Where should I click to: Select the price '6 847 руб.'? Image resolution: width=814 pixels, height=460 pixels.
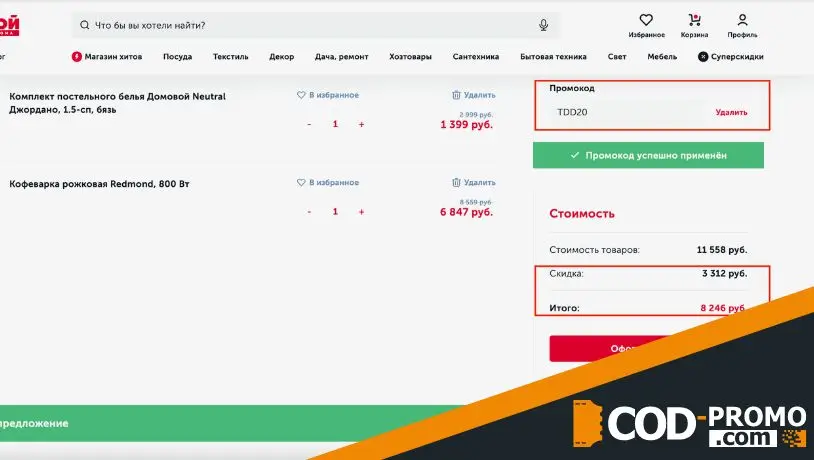(466, 212)
